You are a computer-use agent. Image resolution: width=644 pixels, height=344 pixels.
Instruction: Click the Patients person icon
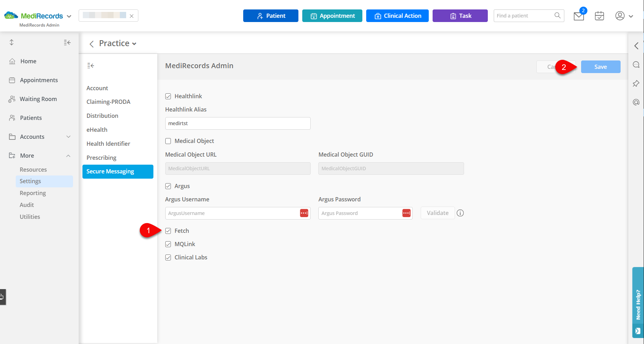tap(12, 118)
